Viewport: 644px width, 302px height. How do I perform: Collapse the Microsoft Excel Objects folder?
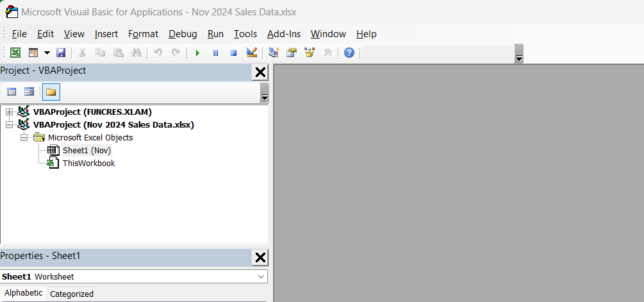[x=24, y=137]
